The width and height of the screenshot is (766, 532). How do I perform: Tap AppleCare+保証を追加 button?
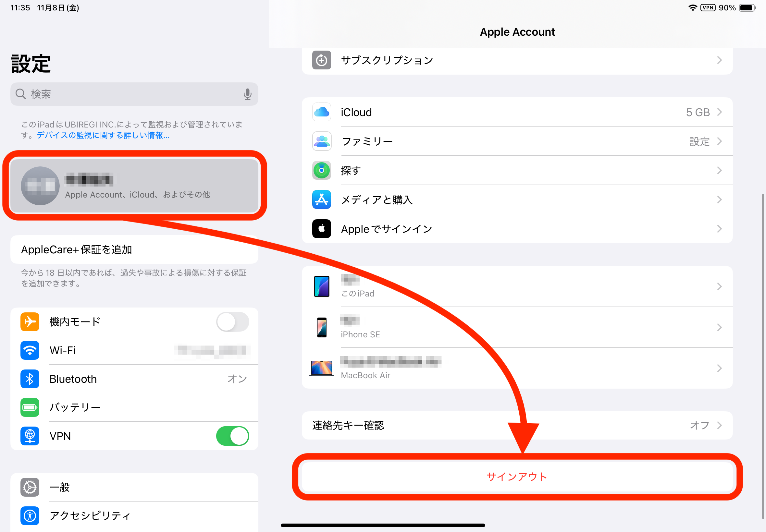(134, 250)
